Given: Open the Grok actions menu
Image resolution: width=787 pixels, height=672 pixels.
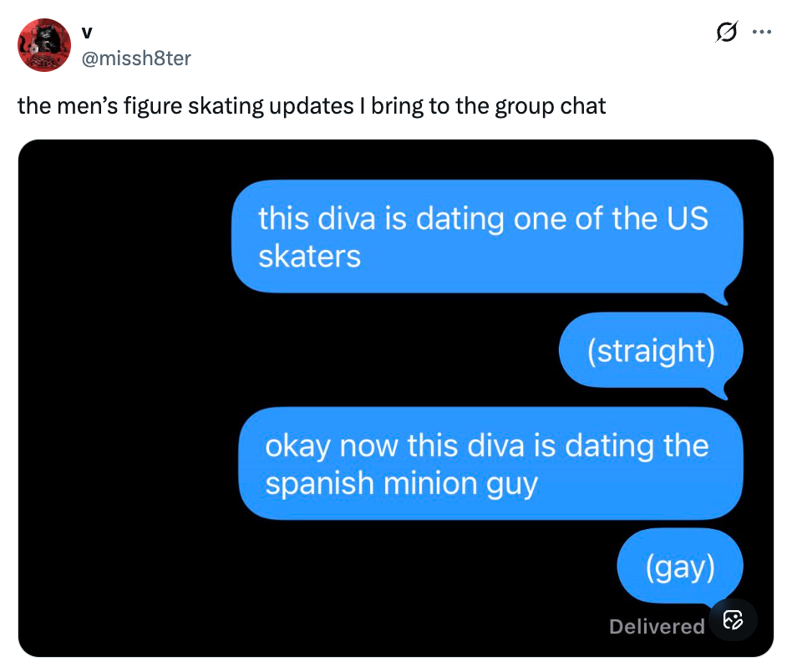Looking at the screenshot, I should [x=726, y=31].
